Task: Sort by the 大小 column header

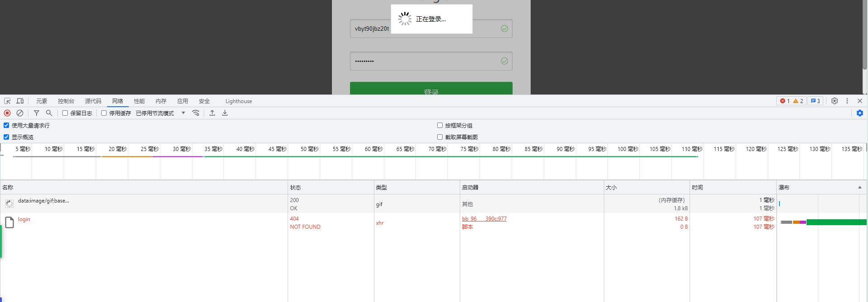Action: (x=647, y=187)
